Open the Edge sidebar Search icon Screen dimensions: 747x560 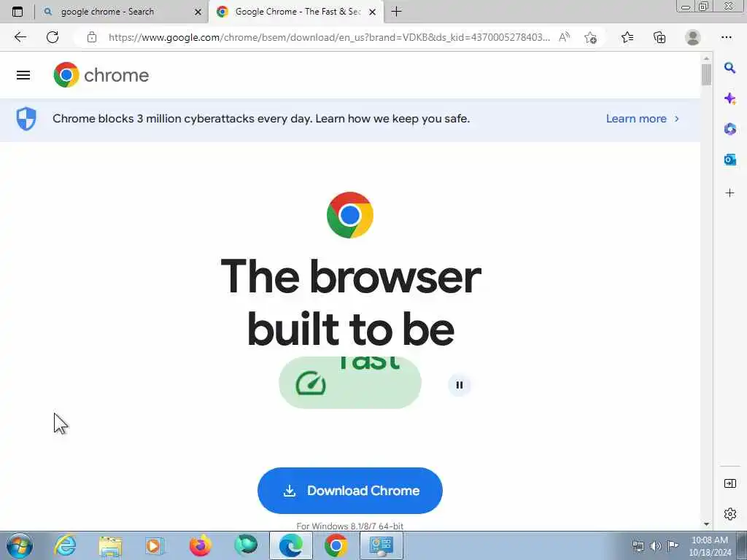point(729,68)
